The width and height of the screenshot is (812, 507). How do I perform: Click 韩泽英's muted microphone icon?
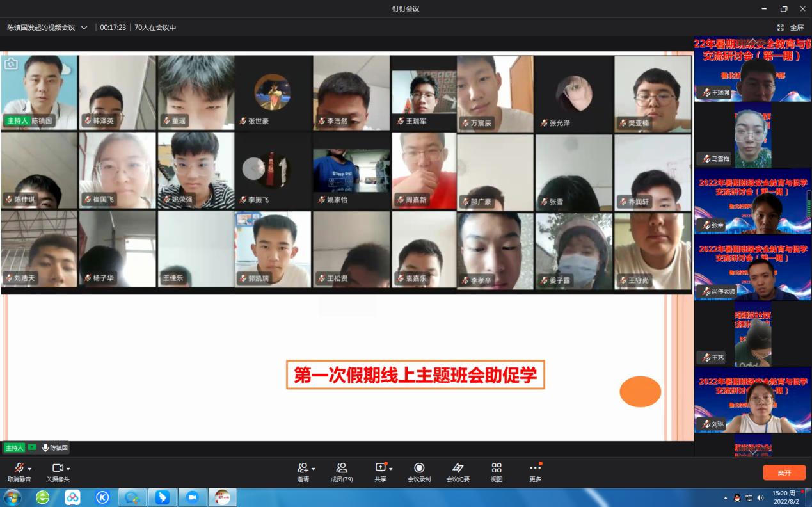click(x=88, y=120)
